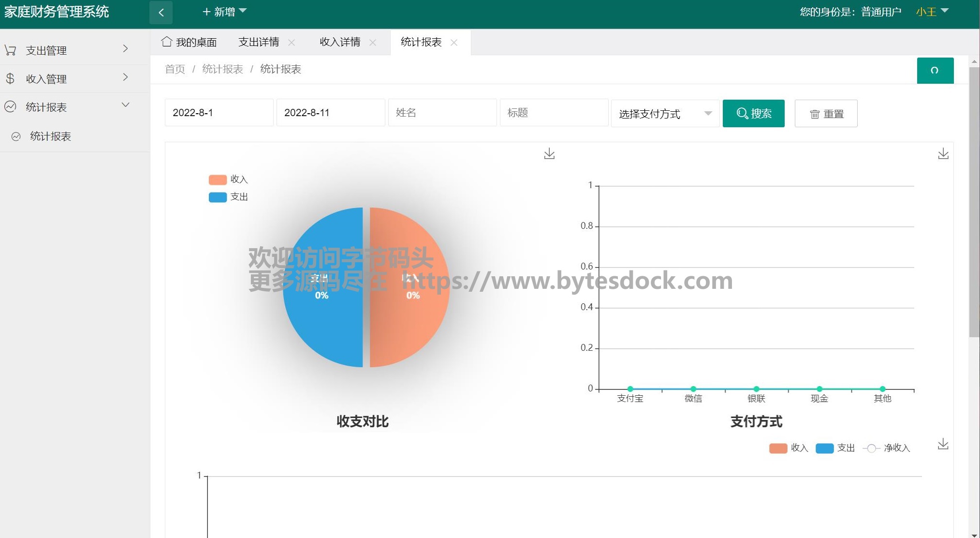The height and width of the screenshot is (538, 980).
Task: Click the 重置 reset button
Action: (826, 114)
